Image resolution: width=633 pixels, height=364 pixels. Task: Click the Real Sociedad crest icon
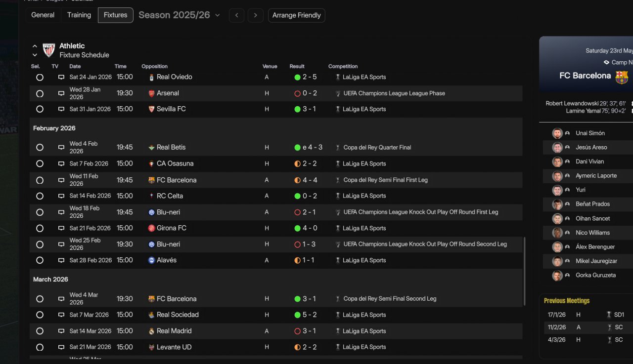[151, 315]
